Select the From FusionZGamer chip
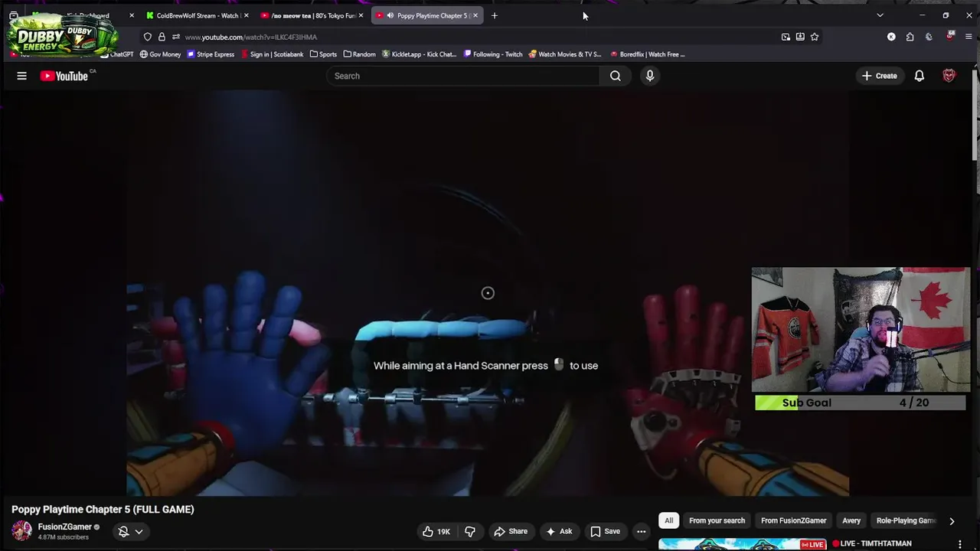The height and width of the screenshot is (551, 980). (793, 520)
